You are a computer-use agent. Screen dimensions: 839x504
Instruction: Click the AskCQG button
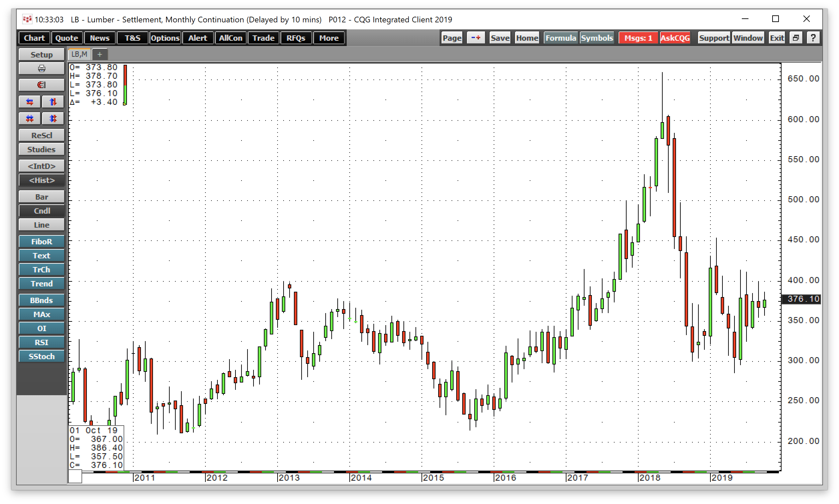tap(675, 38)
